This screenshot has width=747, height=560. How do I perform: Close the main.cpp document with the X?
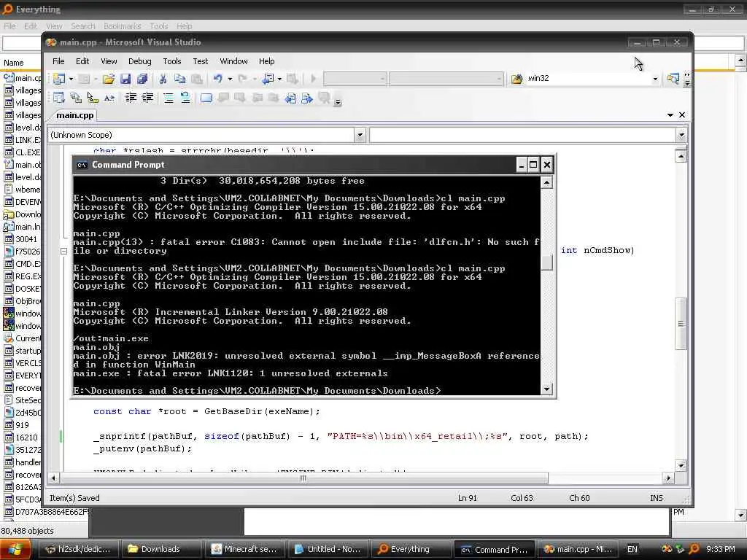point(682,114)
